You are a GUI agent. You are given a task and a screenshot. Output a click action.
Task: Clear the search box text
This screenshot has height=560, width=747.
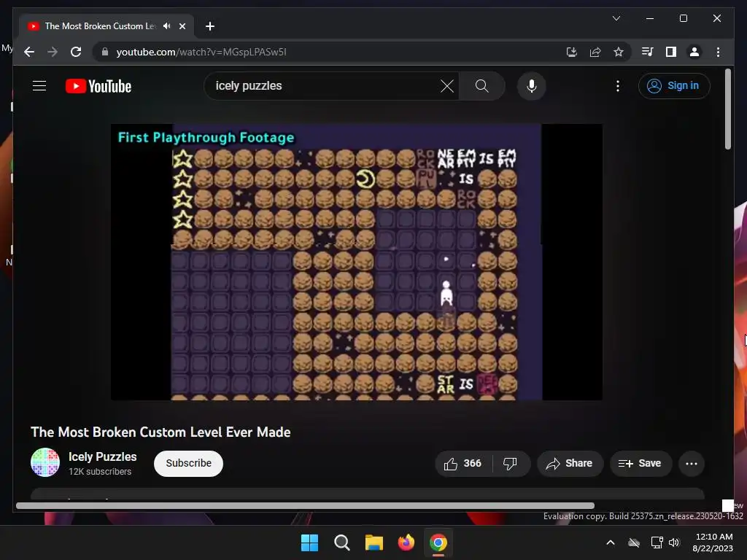click(x=447, y=86)
